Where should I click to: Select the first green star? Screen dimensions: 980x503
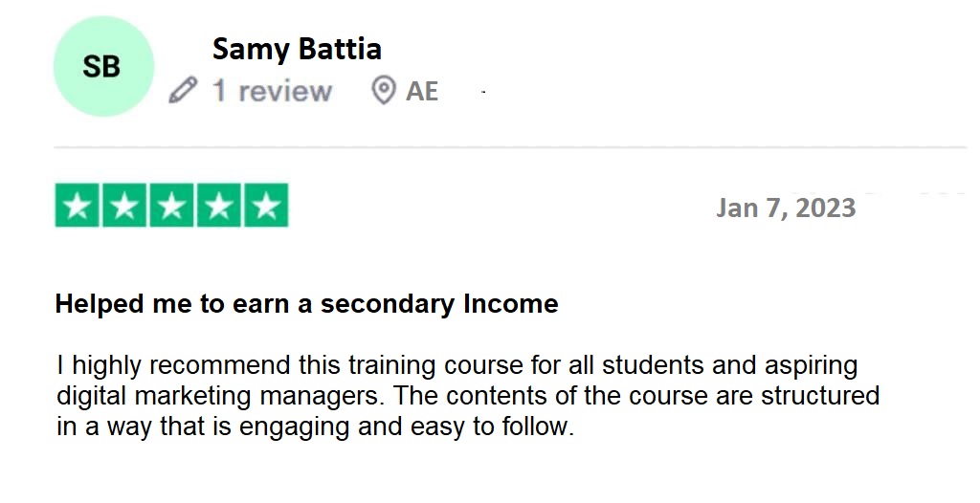(78, 206)
